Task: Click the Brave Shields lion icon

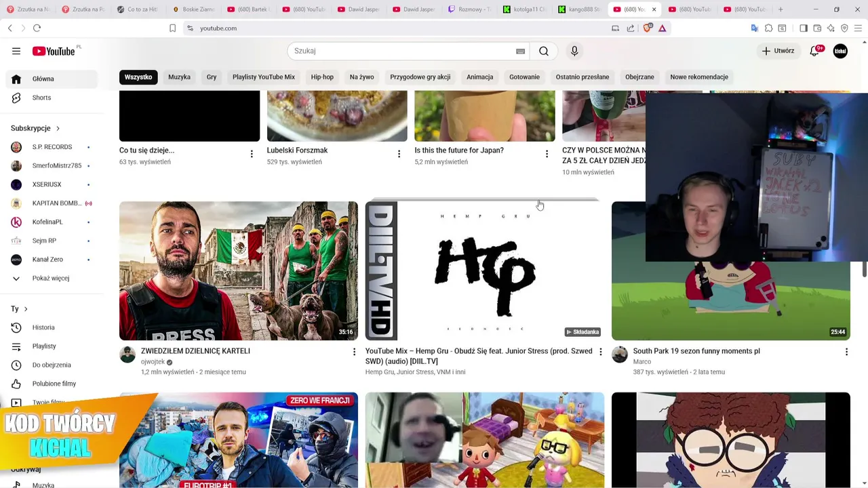Action: [648, 28]
